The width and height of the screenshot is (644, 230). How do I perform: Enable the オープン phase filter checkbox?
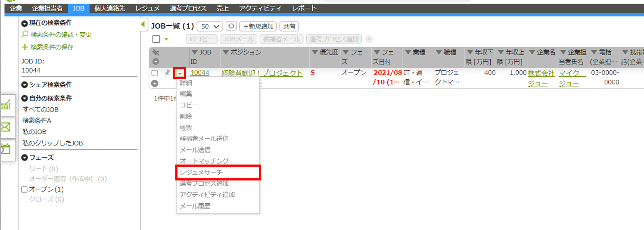tap(24, 190)
